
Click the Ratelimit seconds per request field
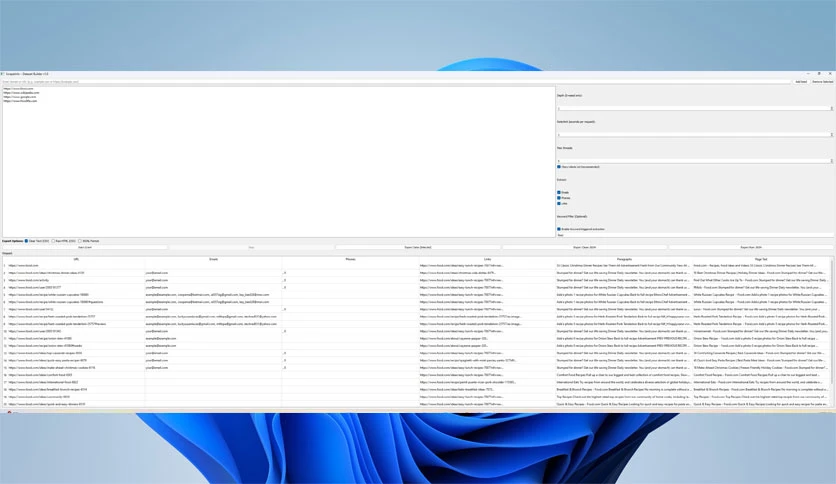point(695,135)
